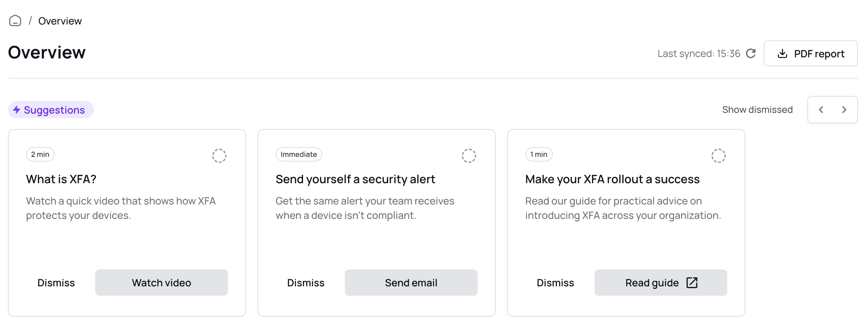
Task: Click the Overview breadcrumb text
Action: 60,21
